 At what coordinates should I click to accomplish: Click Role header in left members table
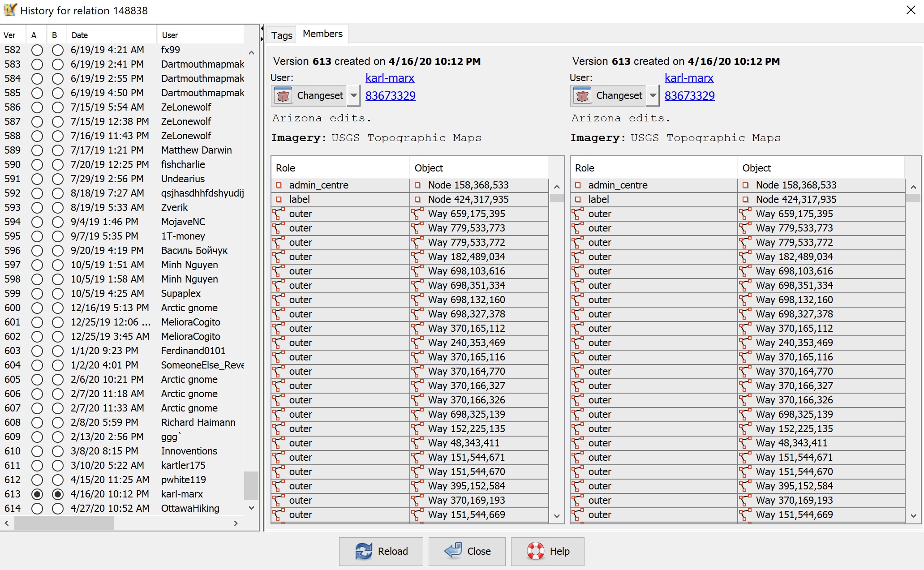coord(340,168)
